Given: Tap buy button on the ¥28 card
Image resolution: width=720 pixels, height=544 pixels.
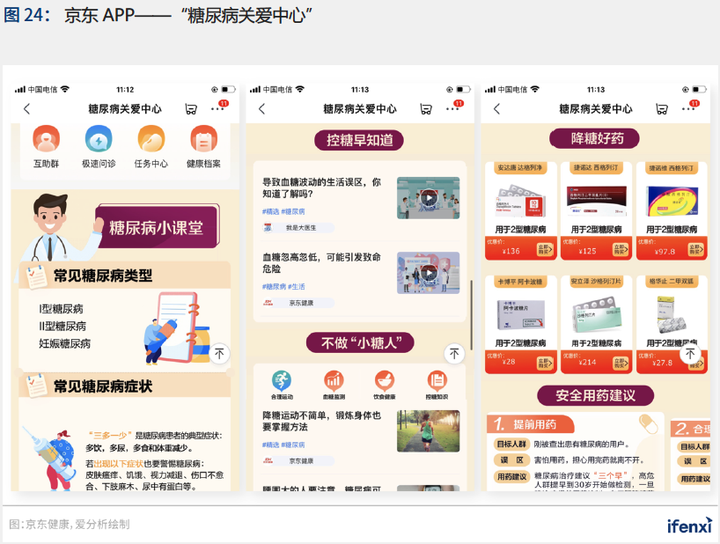Looking at the screenshot, I should (x=546, y=363).
